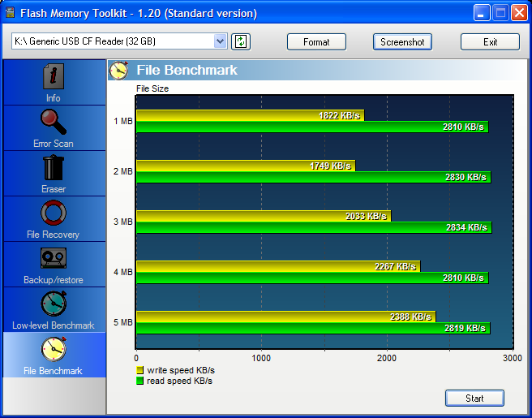Viewport: 532px width, 418px height.
Task: Select the Error Scan magnifier icon
Action: (54, 123)
